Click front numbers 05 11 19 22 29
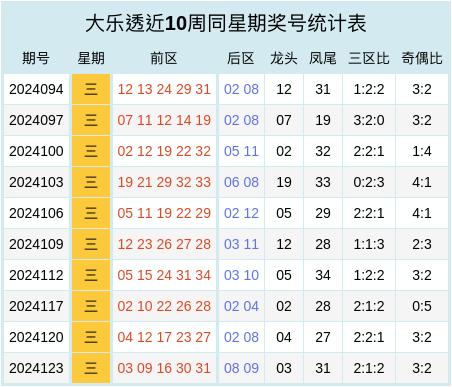 point(164,213)
